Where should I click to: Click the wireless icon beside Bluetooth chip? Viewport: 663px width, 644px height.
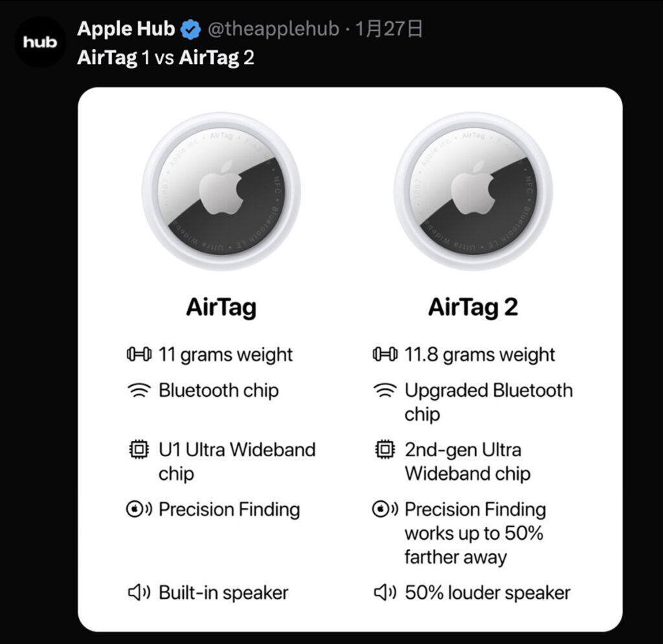(x=139, y=391)
